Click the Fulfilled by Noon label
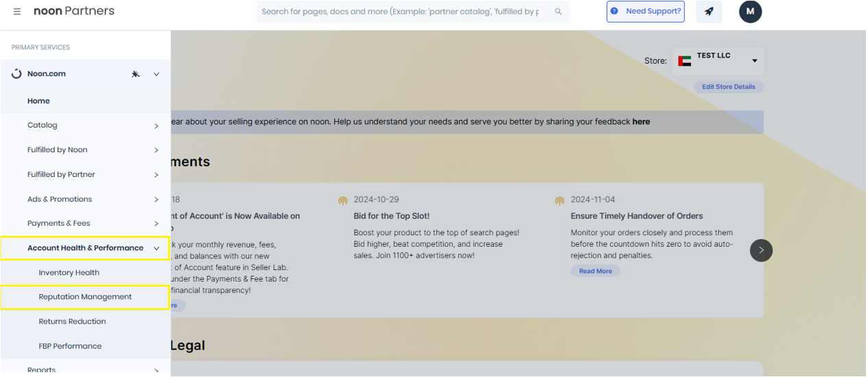The image size is (868, 377). pyautogui.click(x=58, y=150)
